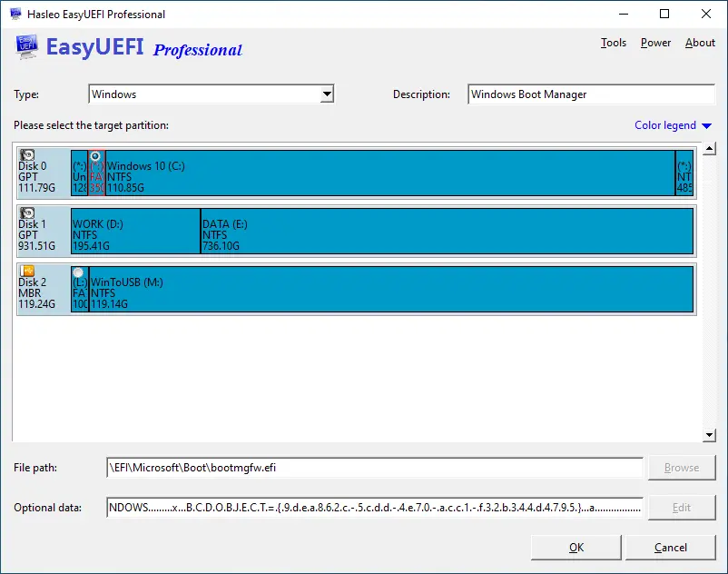The image size is (728, 574).
Task: Select the DATA (E:) partition block
Action: coord(447,231)
